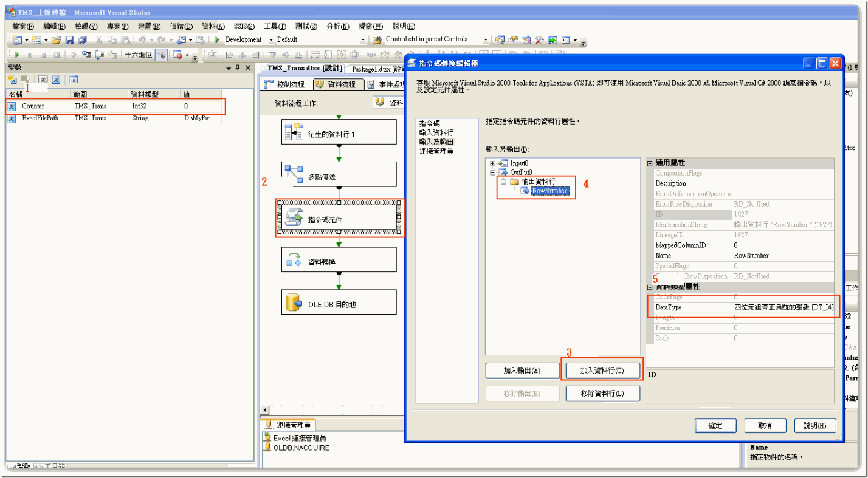The height and width of the screenshot is (478, 868).
Task: Open the breakpoints window dropdown arrow
Action: click(187, 55)
